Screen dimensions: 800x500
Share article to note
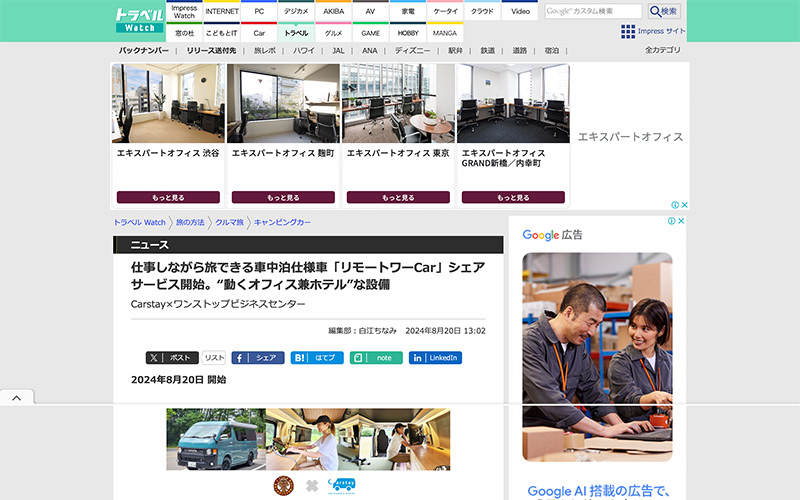click(376, 358)
